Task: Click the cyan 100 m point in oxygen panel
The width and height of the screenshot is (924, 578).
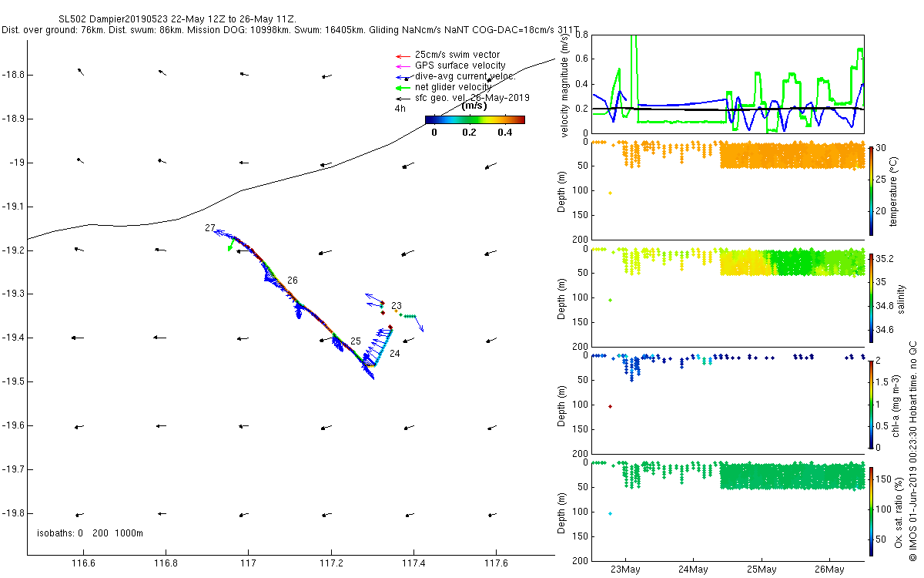Action: (x=610, y=513)
